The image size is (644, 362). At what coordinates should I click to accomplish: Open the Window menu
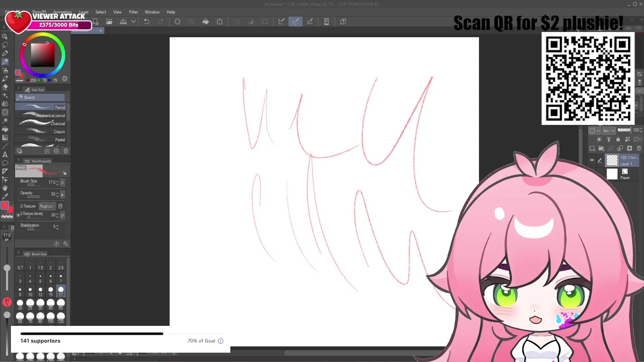[x=152, y=12]
